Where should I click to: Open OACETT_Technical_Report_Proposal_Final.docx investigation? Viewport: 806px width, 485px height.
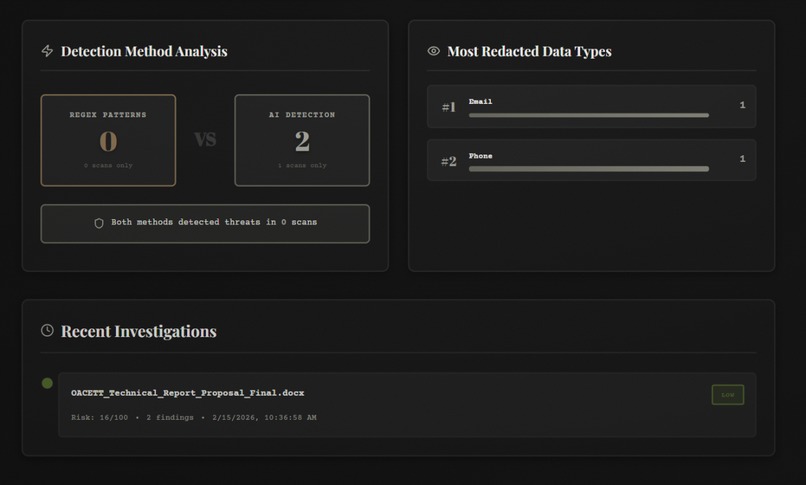407,405
